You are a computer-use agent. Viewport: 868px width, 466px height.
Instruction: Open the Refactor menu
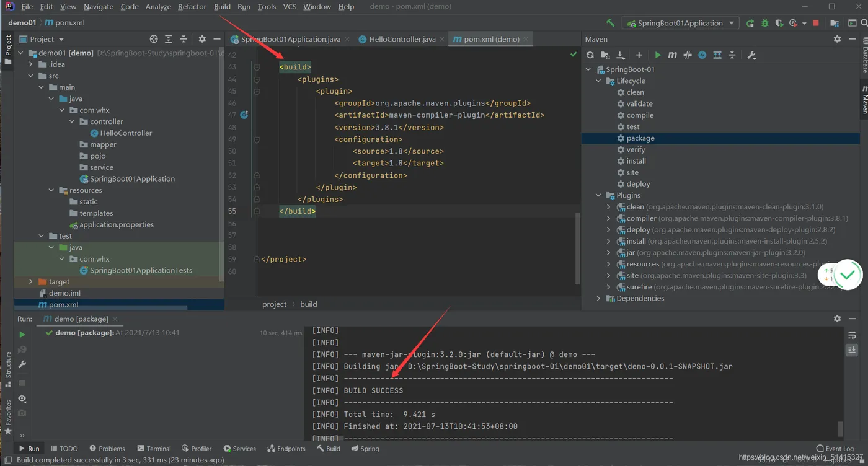click(192, 7)
